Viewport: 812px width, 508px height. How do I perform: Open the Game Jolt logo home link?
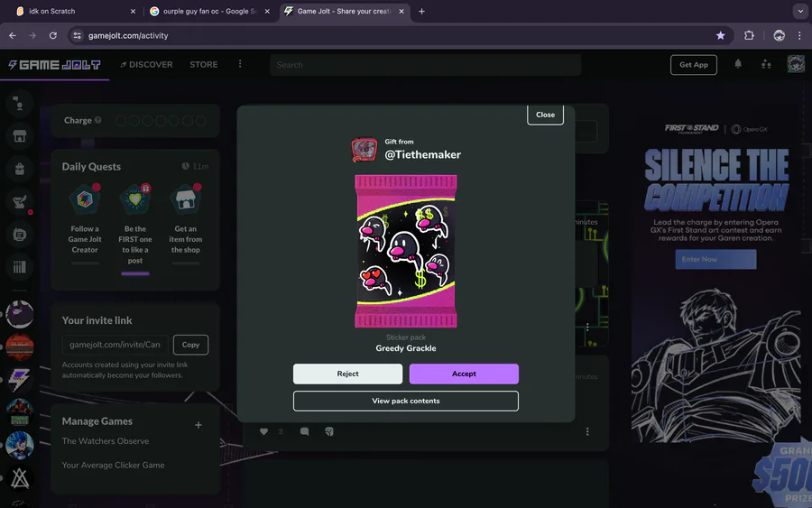click(x=54, y=65)
